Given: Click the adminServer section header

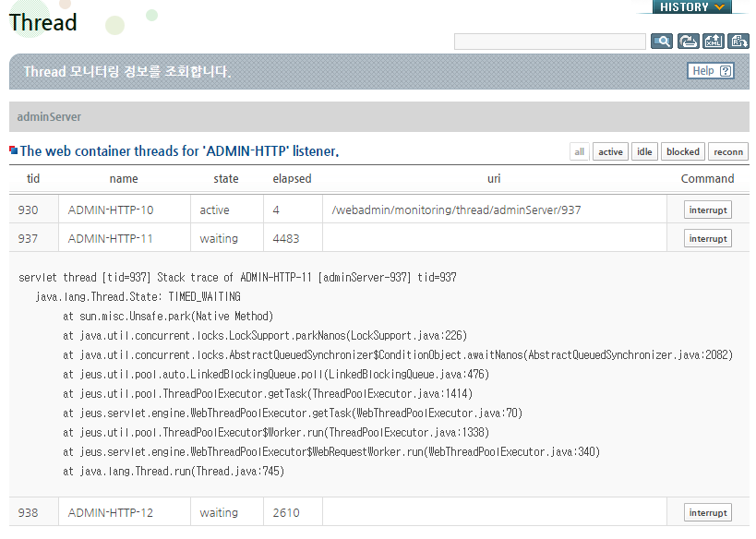Looking at the screenshot, I should pyautogui.click(x=379, y=116).
